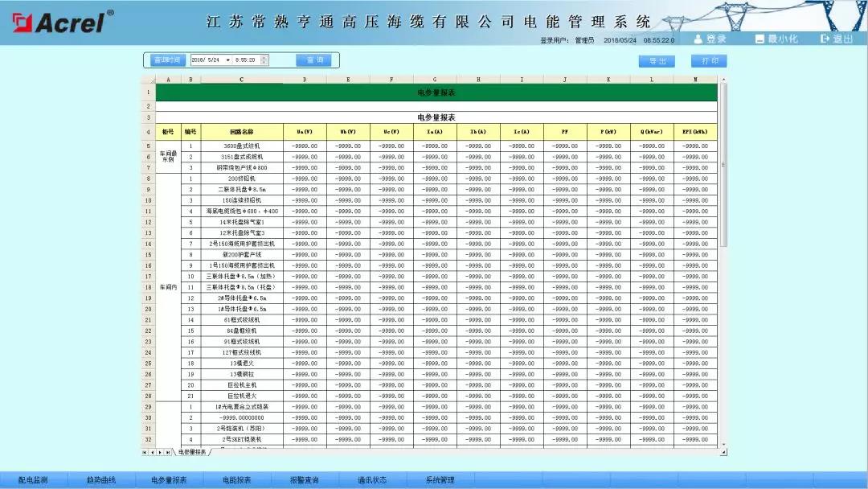Open the 系统管理 bottom menu
This screenshot has height=489, width=868.
click(440, 480)
